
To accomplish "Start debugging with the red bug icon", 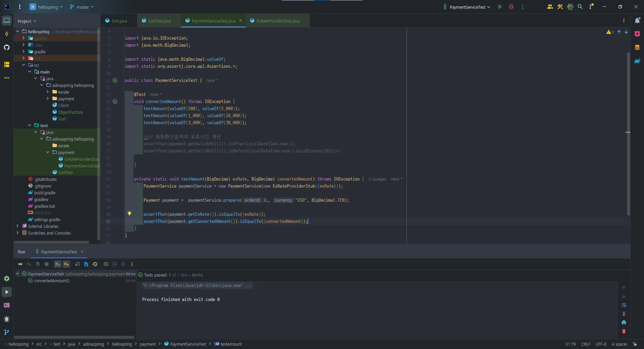I will pos(511,7).
